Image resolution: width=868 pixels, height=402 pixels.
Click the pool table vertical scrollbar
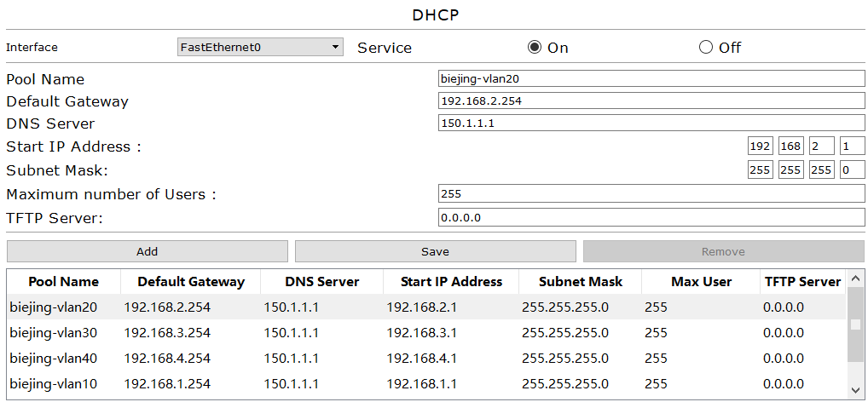pos(855,324)
